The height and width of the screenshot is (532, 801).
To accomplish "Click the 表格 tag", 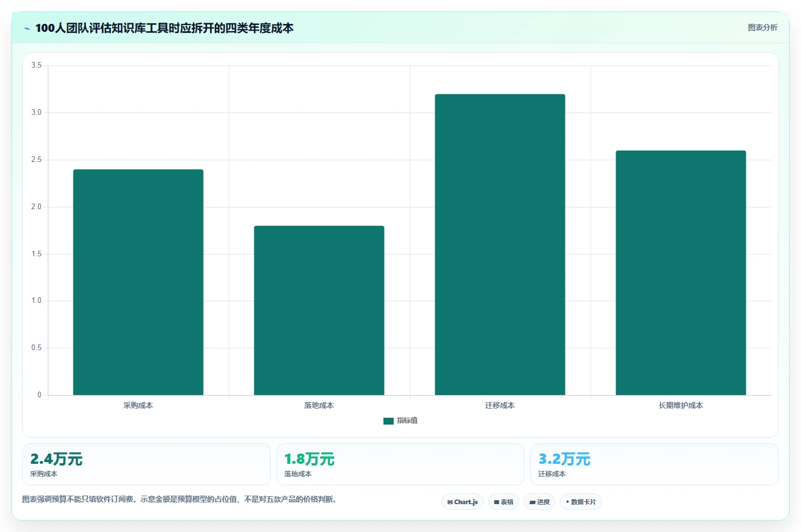I will (x=503, y=502).
